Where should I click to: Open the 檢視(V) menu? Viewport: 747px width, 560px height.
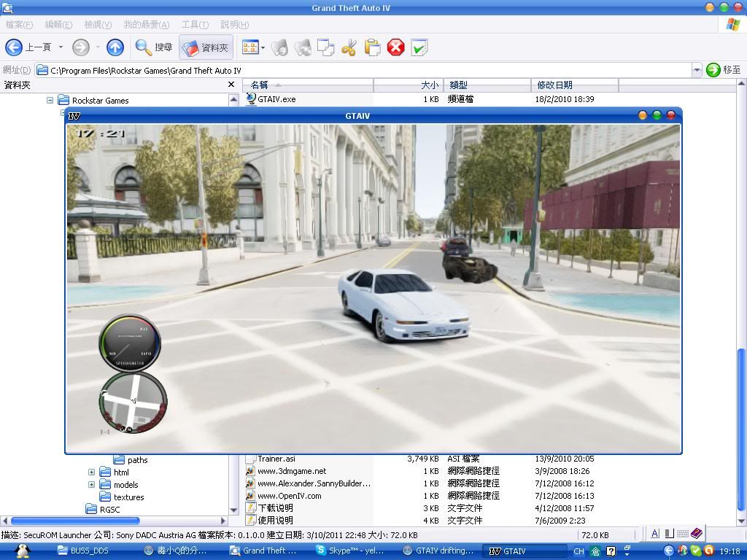tap(98, 25)
